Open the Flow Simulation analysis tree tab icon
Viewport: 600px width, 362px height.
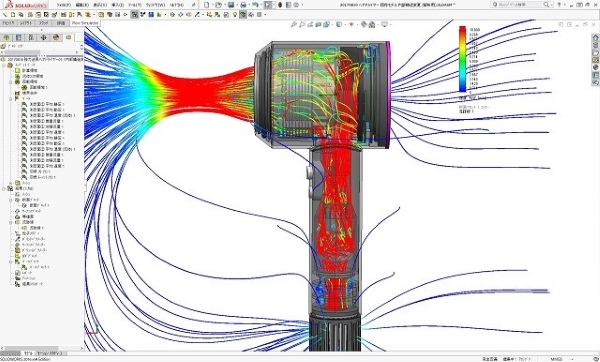[x=68, y=37]
